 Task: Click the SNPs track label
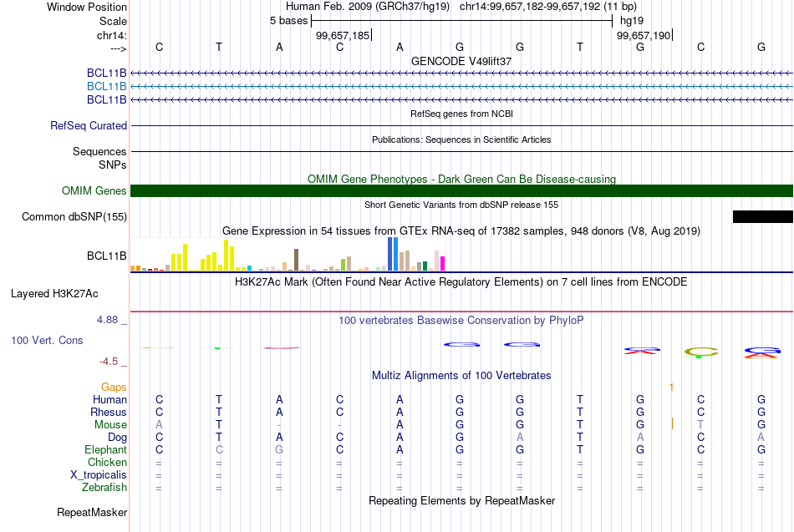113,165
